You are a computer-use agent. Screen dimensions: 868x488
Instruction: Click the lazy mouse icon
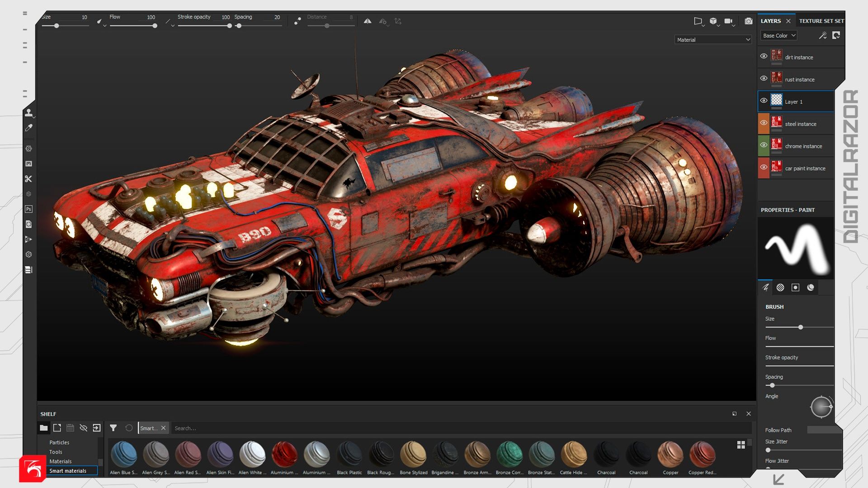point(297,21)
